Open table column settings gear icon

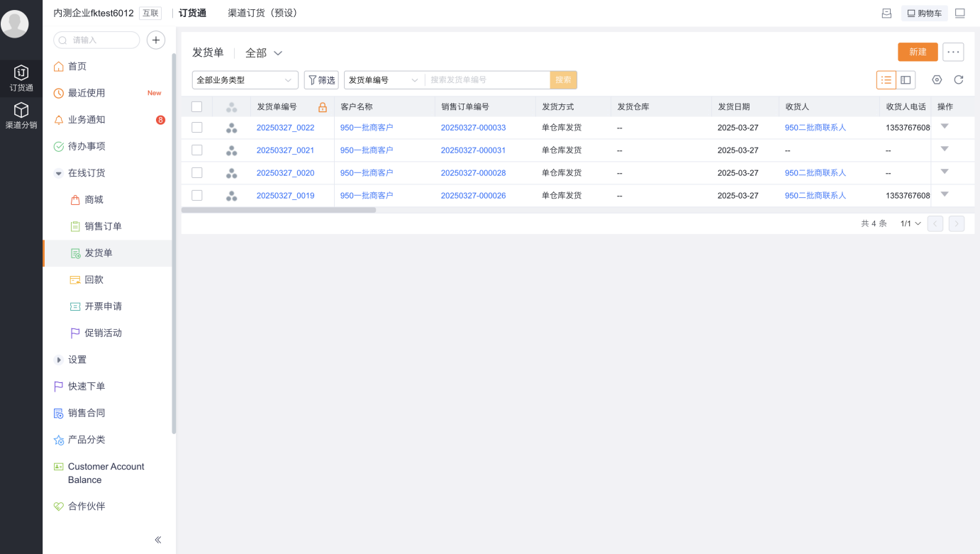pos(937,80)
